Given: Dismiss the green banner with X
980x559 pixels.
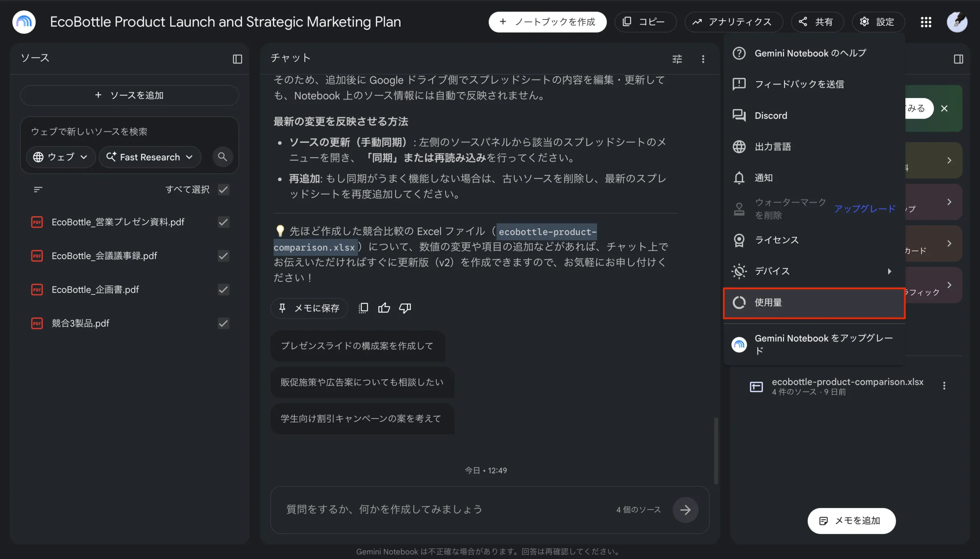Looking at the screenshot, I should pos(944,108).
